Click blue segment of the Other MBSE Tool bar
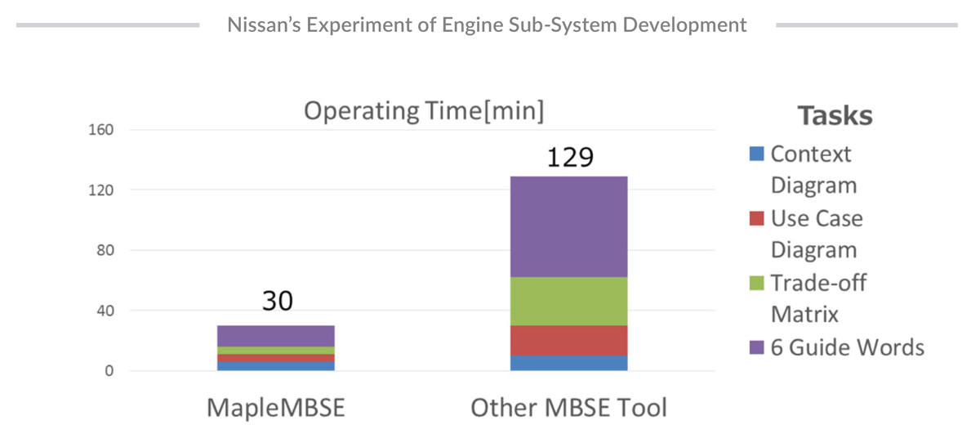This screenshot has height=434, width=980. point(569,363)
